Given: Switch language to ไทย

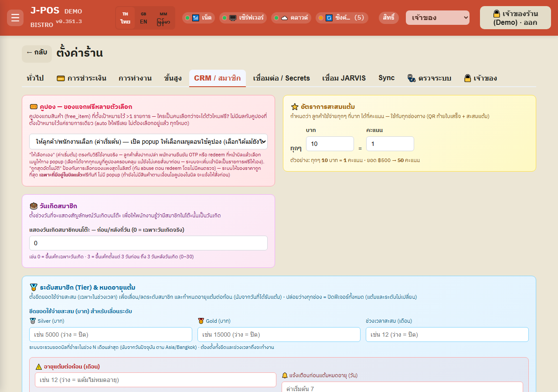Looking at the screenshot, I should click(x=126, y=18).
